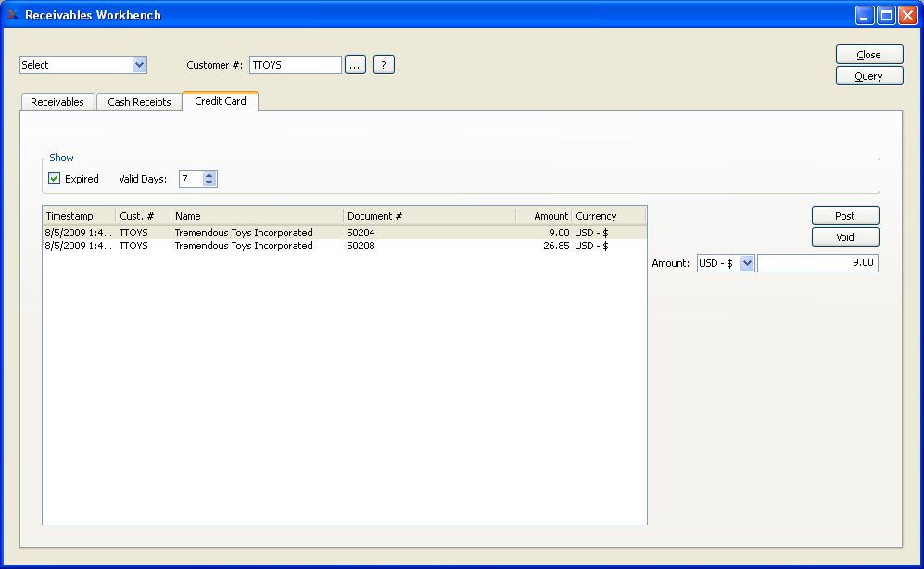Click Tremendous Toys Incorporated in the 50208 row
Image resolution: width=924 pixels, height=569 pixels.
point(244,246)
